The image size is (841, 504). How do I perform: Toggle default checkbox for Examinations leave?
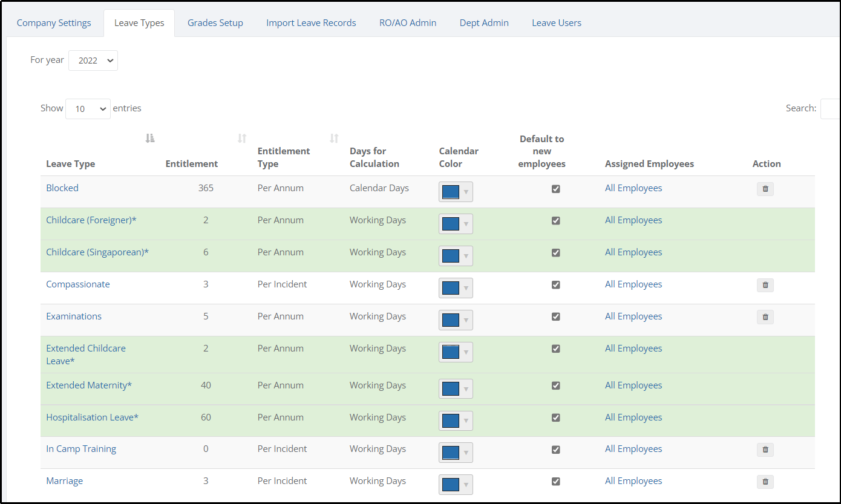555,317
